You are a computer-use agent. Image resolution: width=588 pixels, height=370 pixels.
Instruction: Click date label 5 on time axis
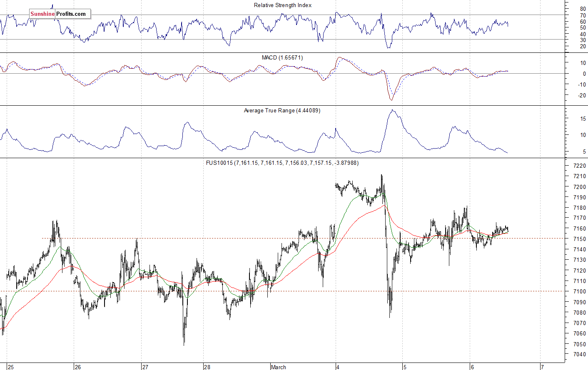click(405, 367)
